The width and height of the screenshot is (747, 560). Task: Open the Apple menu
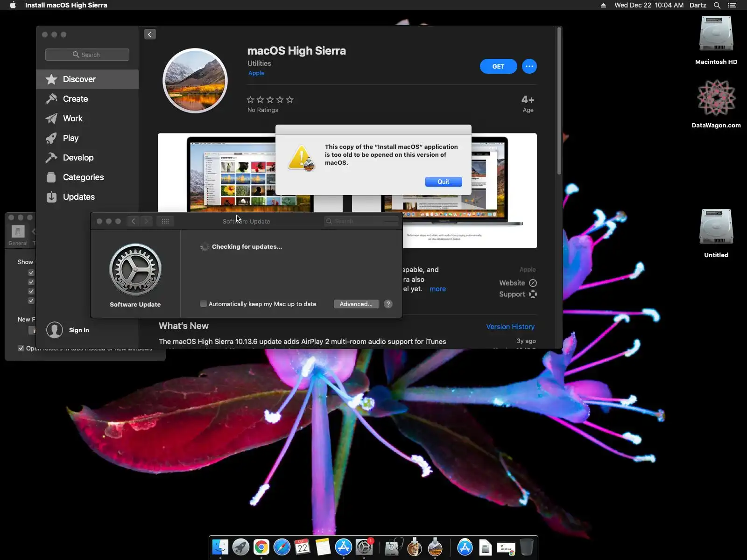pyautogui.click(x=13, y=5)
